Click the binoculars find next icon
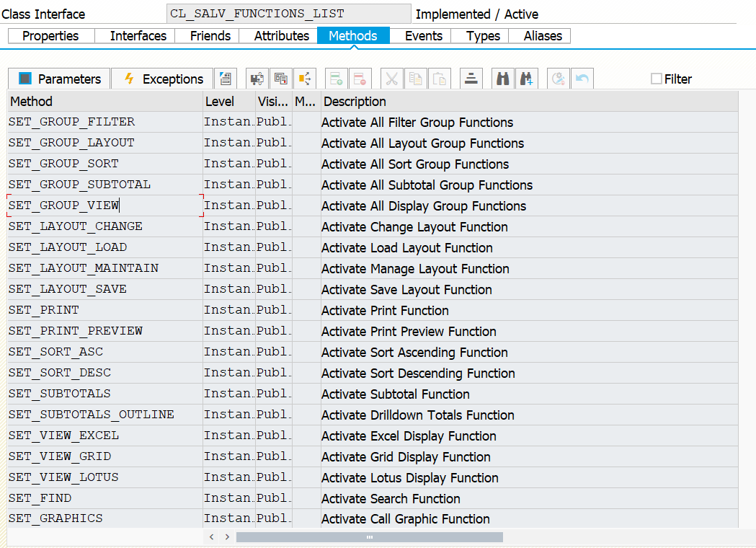 click(x=527, y=79)
